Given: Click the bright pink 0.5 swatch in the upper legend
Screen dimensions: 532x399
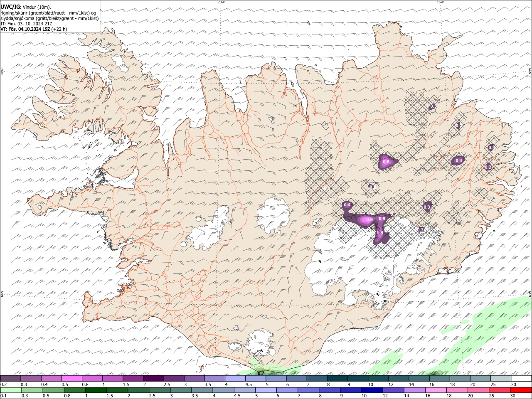Looking at the screenshot, I should click(72, 378).
